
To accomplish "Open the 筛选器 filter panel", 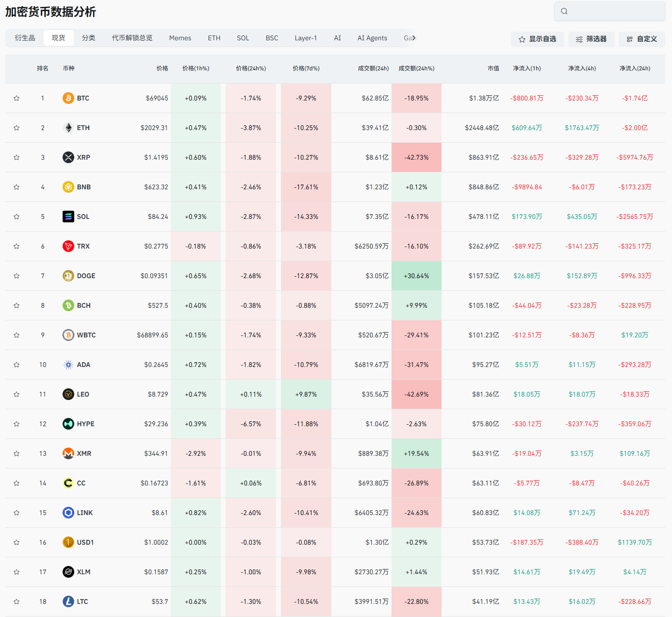I will (x=591, y=39).
